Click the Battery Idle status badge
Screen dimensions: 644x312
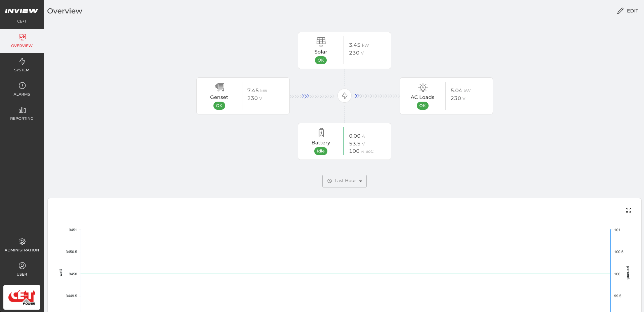click(x=321, y=151)
